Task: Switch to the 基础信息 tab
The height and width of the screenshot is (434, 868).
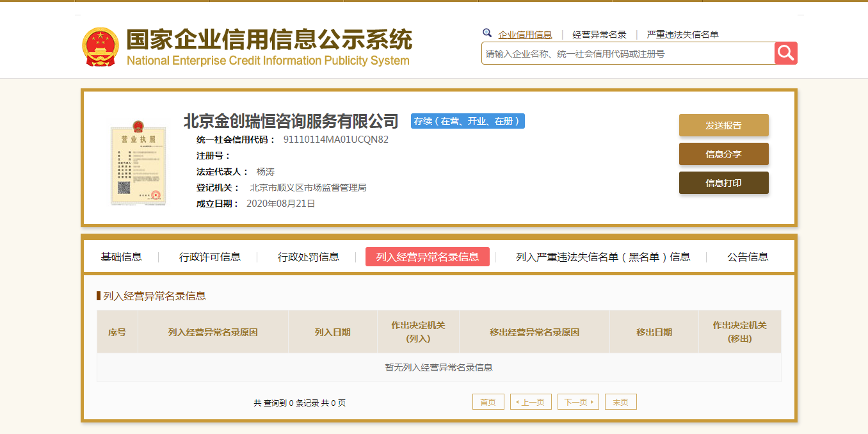Action: pyautogui.click(x=121, y=257)
